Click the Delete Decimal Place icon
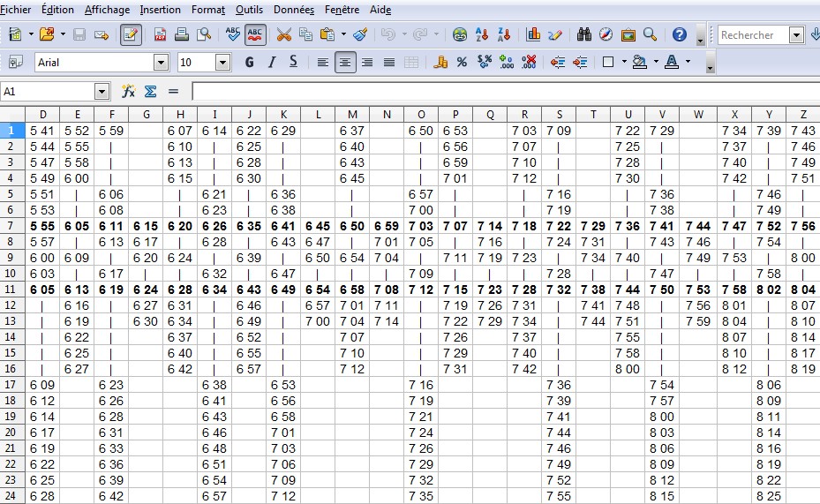Viewport: 820px width, 504px height. pos(528,63)
